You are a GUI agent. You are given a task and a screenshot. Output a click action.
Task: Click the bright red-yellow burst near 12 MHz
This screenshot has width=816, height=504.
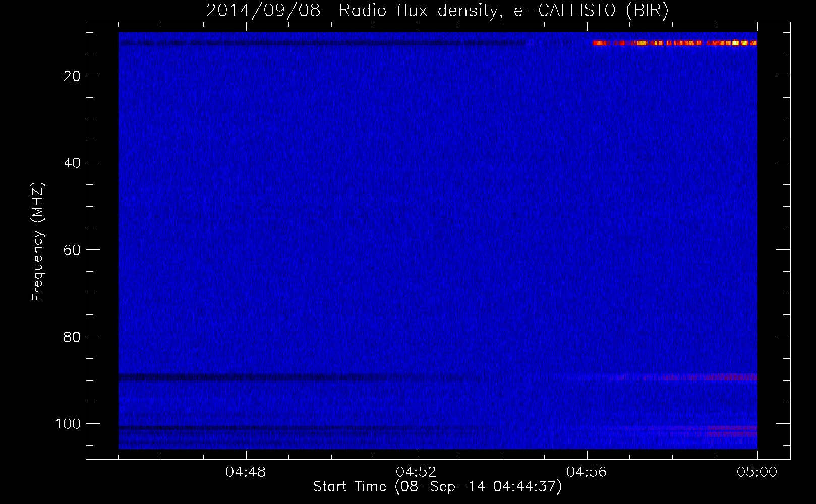click(x=675, y=43)
